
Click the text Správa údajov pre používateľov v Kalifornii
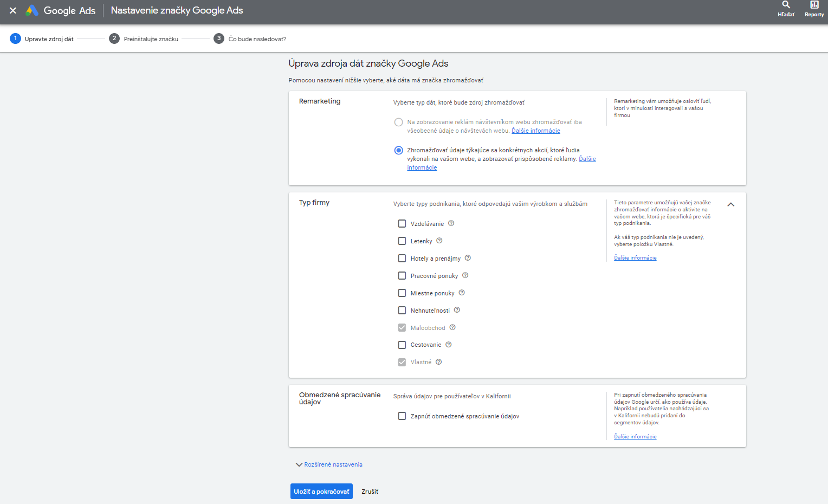tap(452, 396)
